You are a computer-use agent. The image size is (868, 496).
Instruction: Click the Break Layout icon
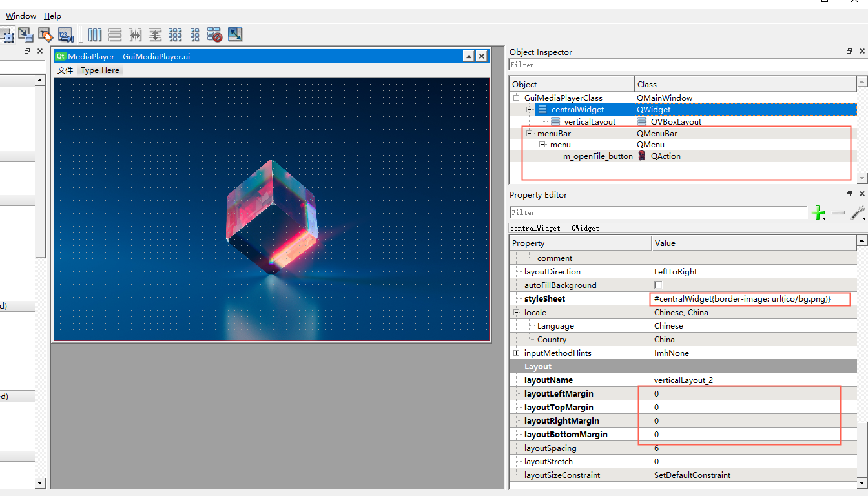(215, 34)
